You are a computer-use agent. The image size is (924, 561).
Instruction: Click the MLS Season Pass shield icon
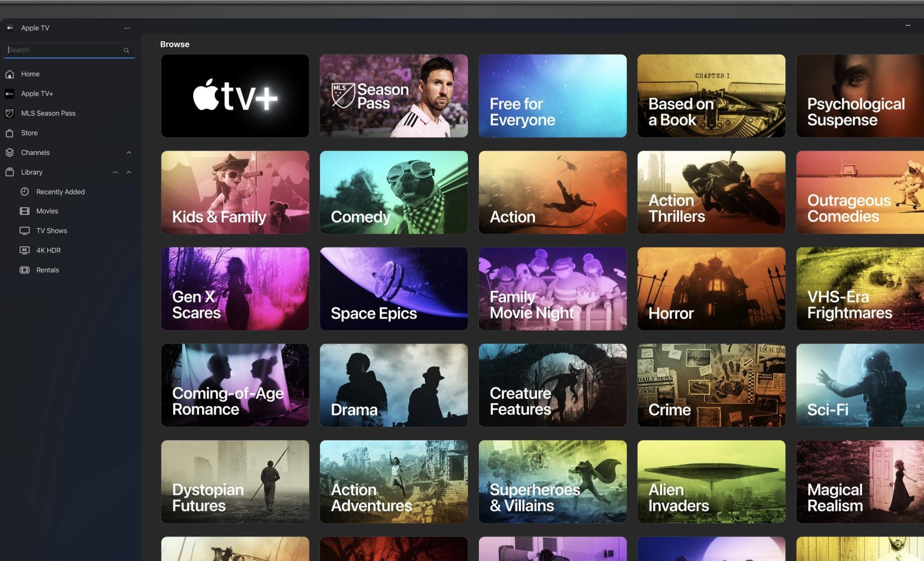[x=9, y=113]
